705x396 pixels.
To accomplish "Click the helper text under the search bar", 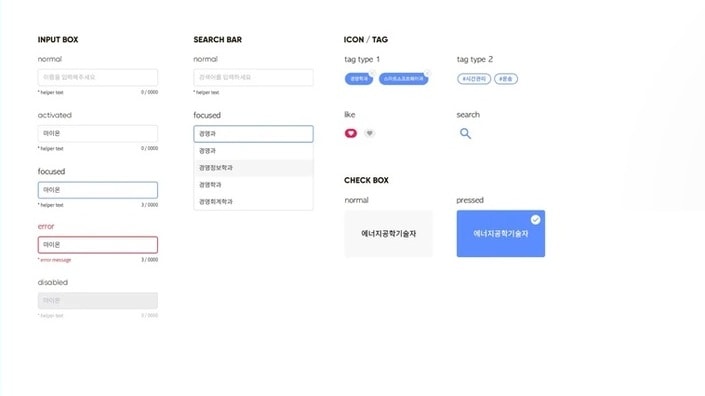I will click(x=206, y=93).
